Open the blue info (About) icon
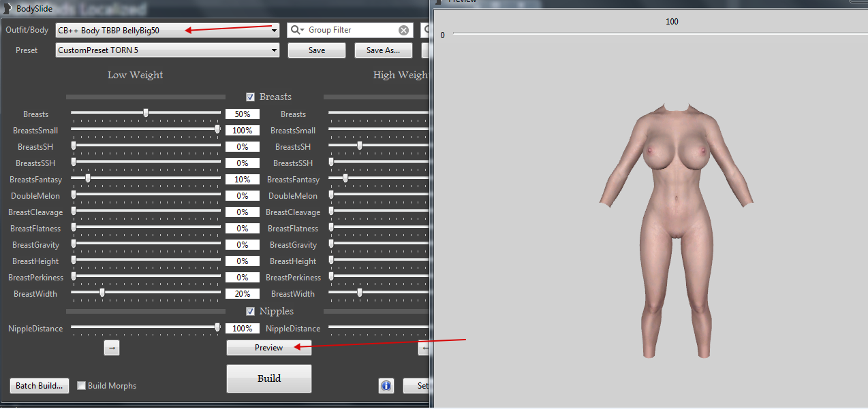868x409 pixels. point(386,386)
